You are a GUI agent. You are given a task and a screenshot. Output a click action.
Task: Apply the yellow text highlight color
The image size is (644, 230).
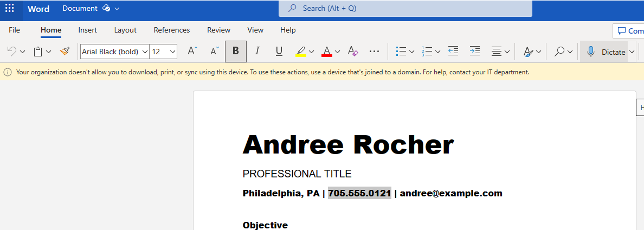(301, 52)
